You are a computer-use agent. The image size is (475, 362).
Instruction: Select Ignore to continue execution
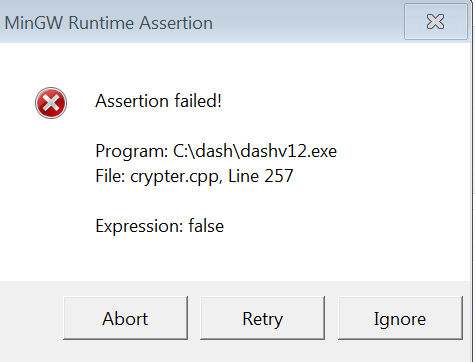click(x=400, y=318)
